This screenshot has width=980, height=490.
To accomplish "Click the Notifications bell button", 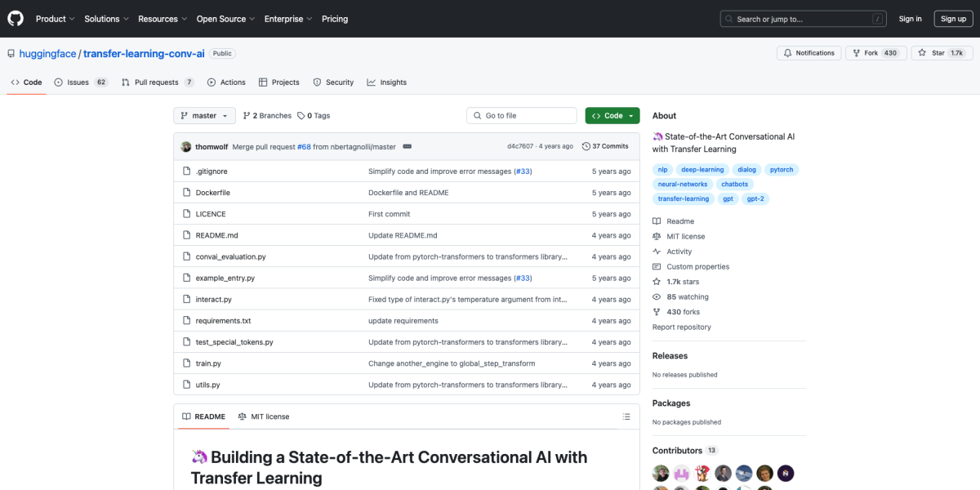I will (x=808, y=53).
